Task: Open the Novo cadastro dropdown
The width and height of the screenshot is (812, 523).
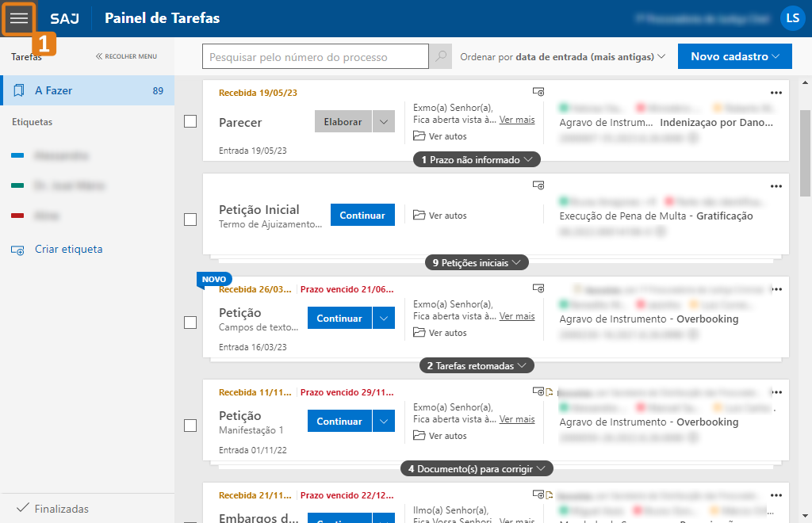Action: tap(735, 57)
